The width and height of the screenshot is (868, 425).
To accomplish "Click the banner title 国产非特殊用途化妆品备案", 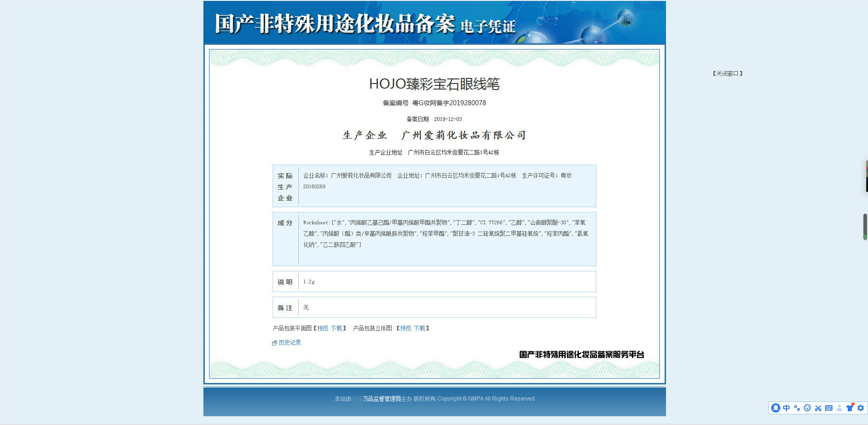I will tap(335, 24).
